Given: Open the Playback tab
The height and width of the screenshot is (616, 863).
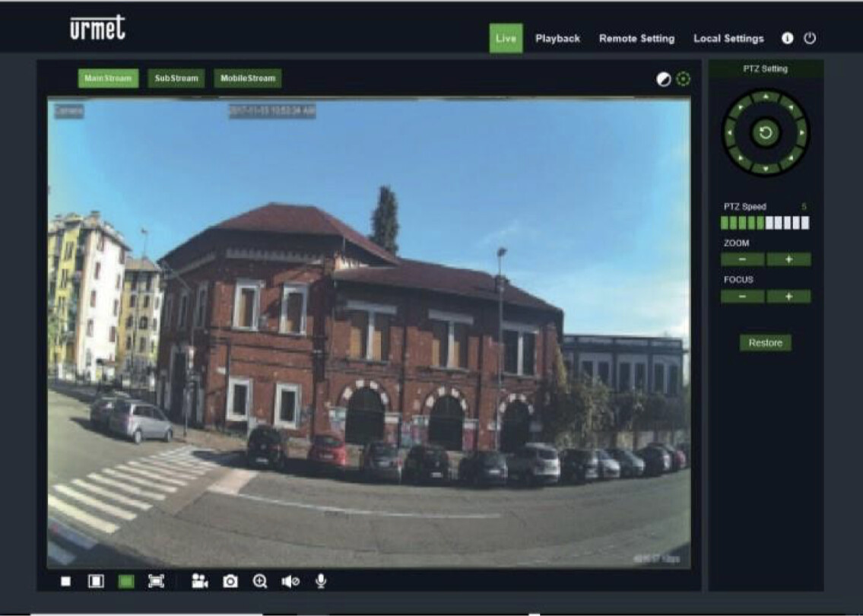Looking at the screenshot, I should [x=557, y=39].
